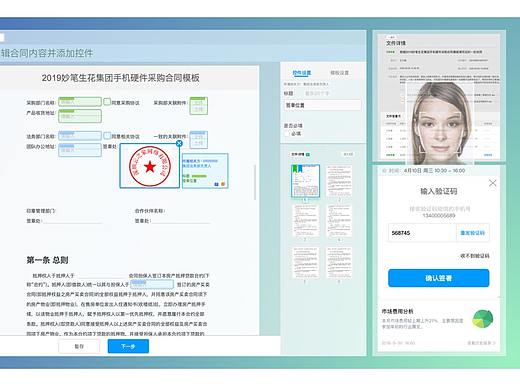Open page 2 thumbnail
This screenshot has height=390, width=520.
pos(339,181)
